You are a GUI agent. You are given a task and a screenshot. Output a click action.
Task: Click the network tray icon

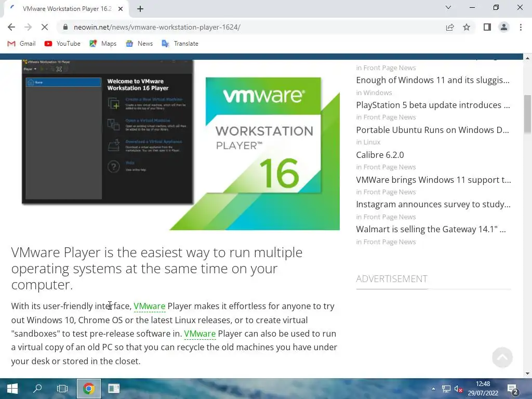446,389
